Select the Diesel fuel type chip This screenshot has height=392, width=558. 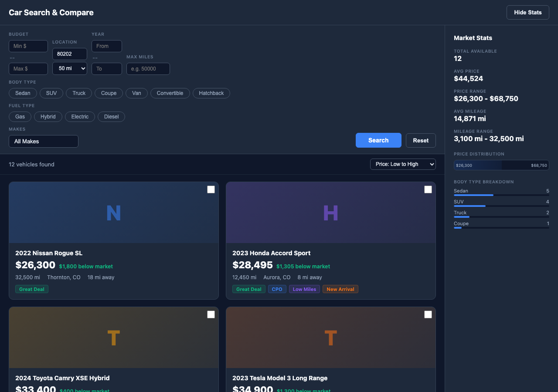111,117
